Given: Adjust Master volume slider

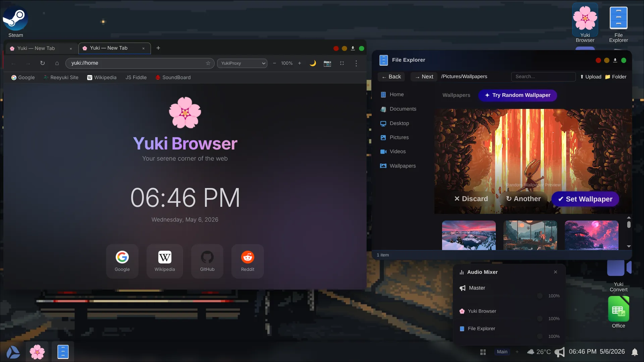Looking at the screenshot, I should click(501, 296).
